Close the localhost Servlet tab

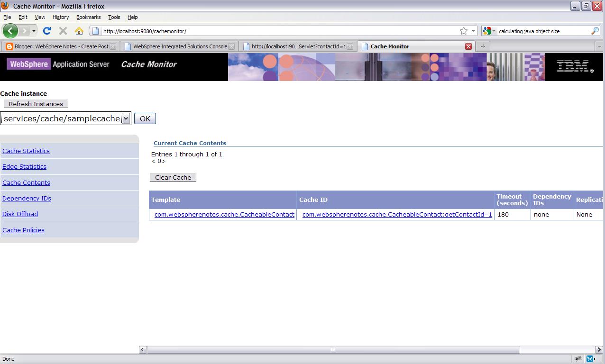point(350,46)
